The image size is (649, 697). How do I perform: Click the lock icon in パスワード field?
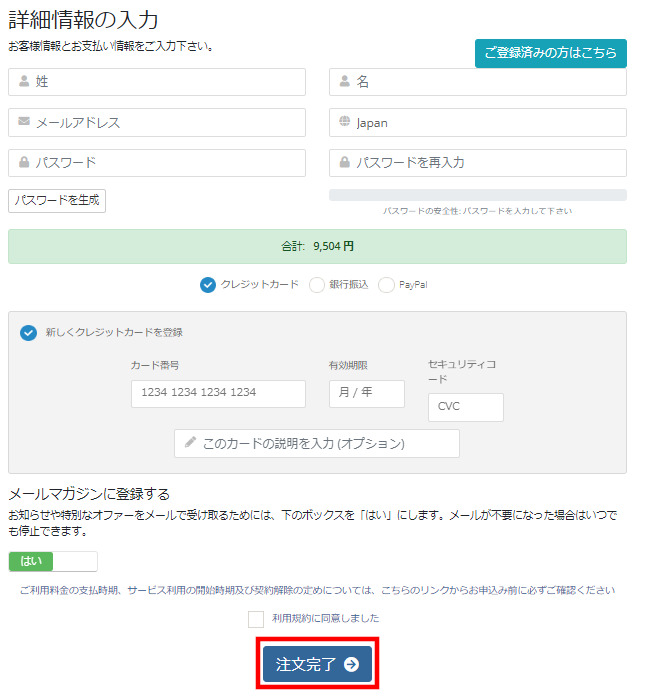click(24, 162)
